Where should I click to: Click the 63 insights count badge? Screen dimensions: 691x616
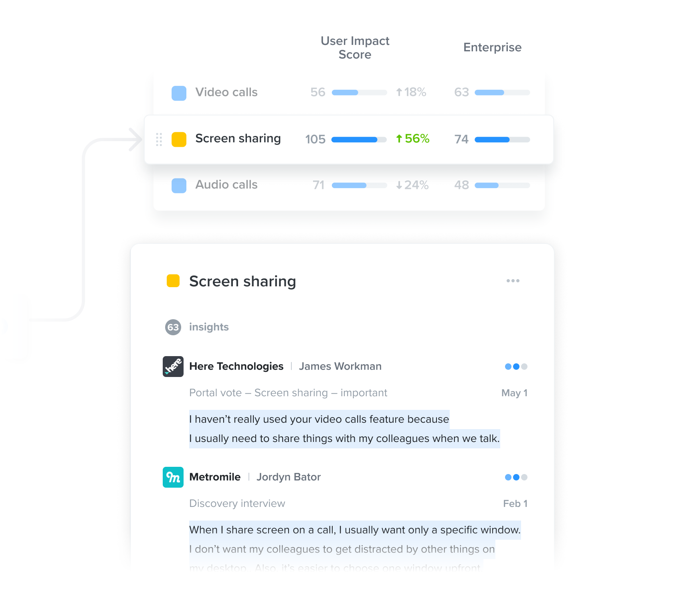pos(173,327)
